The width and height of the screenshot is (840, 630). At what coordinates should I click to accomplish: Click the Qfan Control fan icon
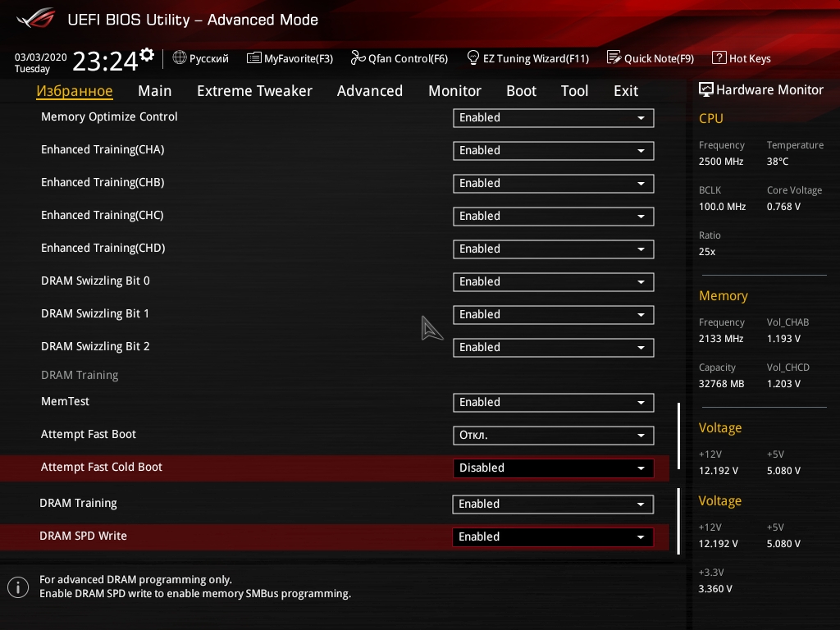[x=358, y=57]
